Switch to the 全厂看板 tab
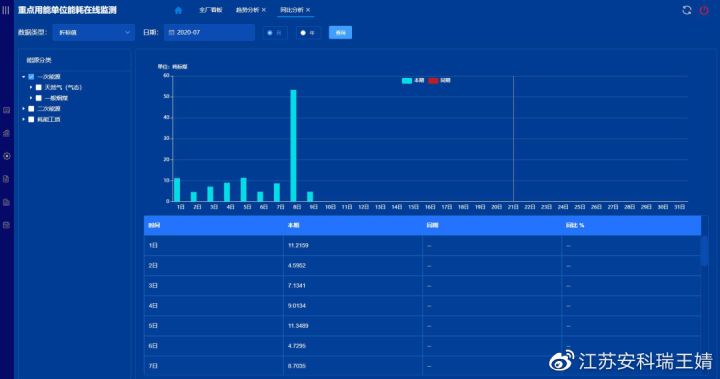Viewport: 720px width, 379px height. coord(210,10)
